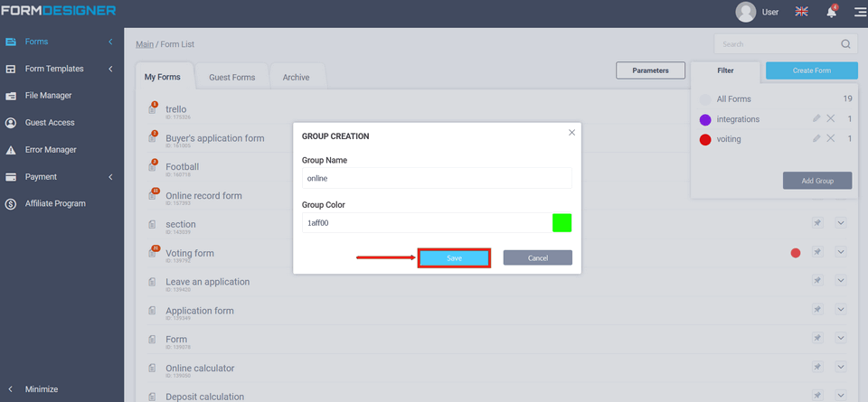
Task: Click the Group Name input field
Action: pyautogui.click(x=437, y=179)
